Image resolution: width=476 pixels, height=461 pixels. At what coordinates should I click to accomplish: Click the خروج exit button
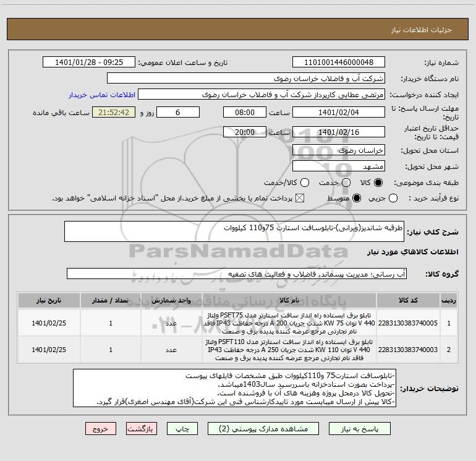pos(101,428)
